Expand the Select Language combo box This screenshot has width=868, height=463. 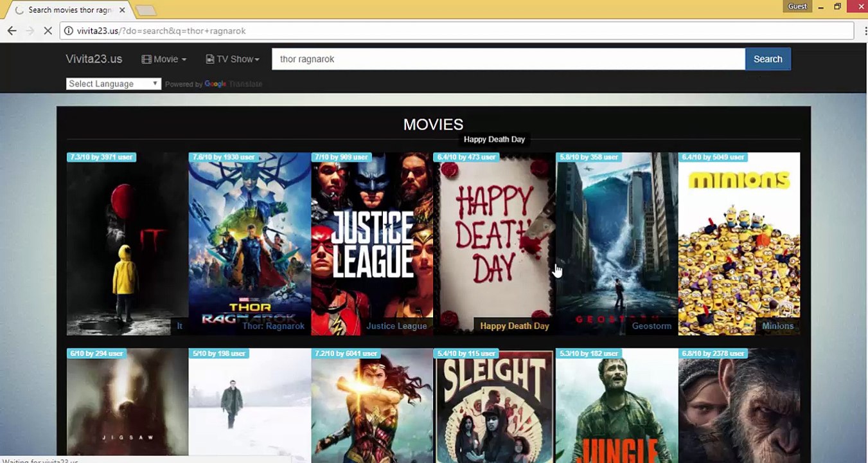[113, 84]
